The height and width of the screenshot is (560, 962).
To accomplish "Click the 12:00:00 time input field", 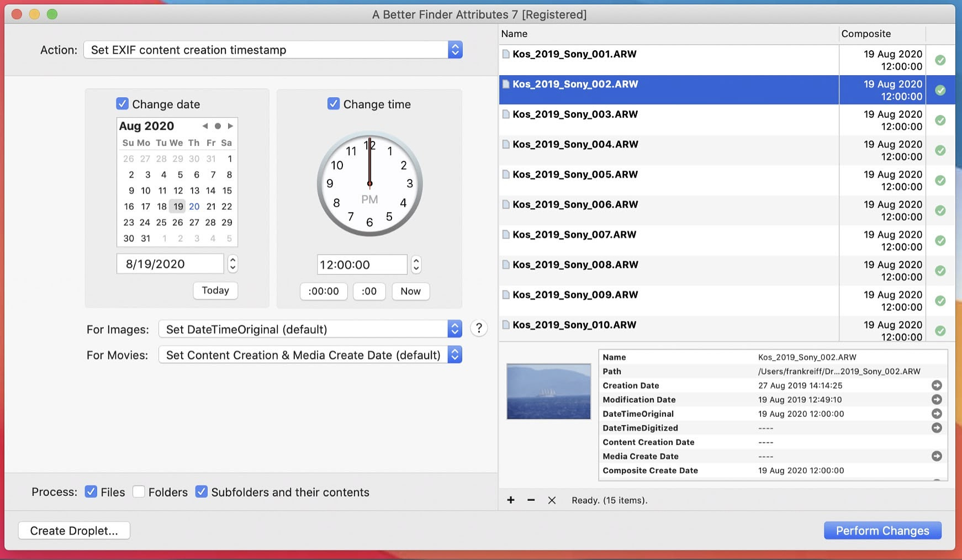I will coord(362,265).
